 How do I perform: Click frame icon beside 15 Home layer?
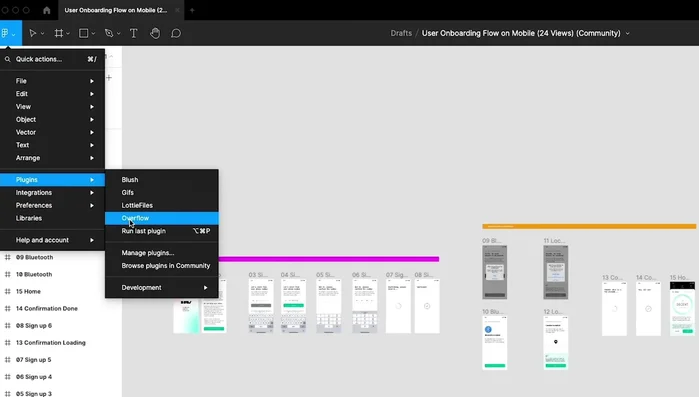tap(8, 291)
